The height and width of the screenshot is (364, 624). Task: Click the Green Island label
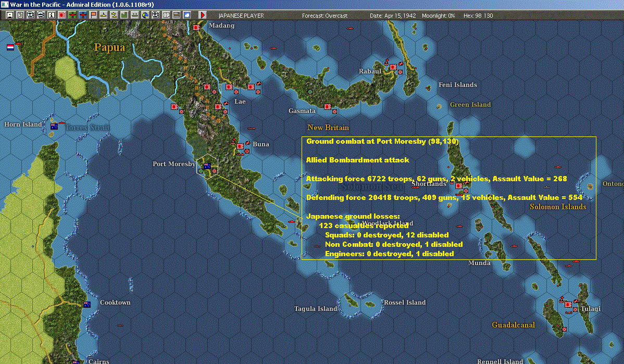470,105
